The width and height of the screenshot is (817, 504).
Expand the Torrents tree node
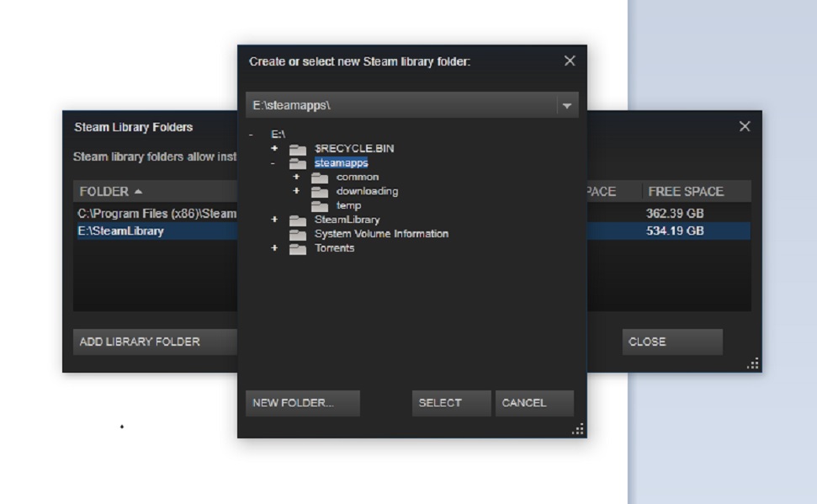[x=274, y=248]
